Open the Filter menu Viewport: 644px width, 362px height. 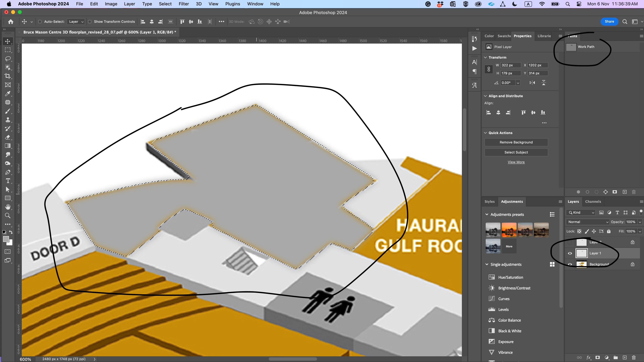click(x=183, y=4)
